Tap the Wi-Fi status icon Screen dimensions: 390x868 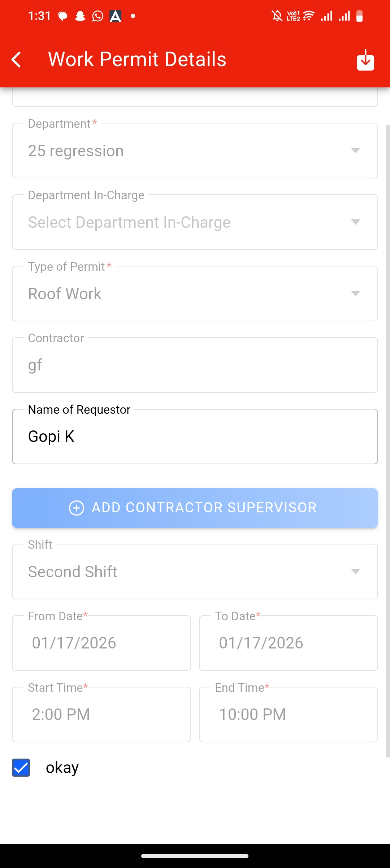coord(309,16)
